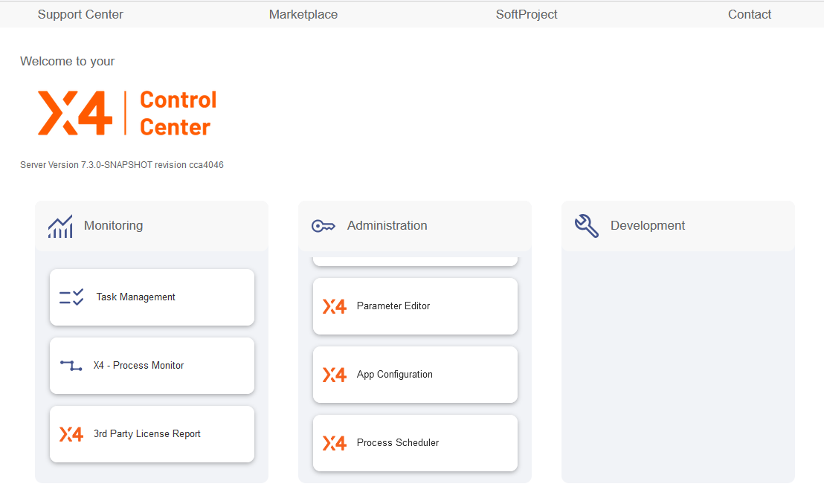Viewport: 824px width, 504px height.
Task: Click the X4 icon on Parameter Editor tile
Action: coord(335,306)
